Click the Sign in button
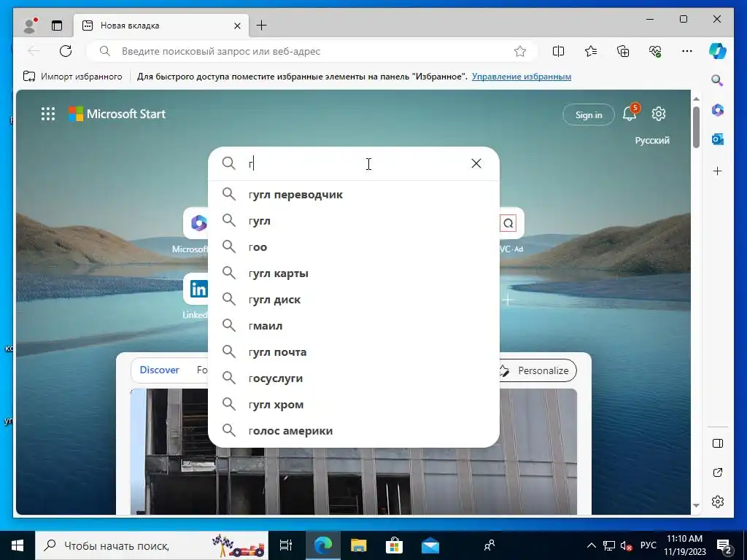747x560 pixels. pos(589,114)
